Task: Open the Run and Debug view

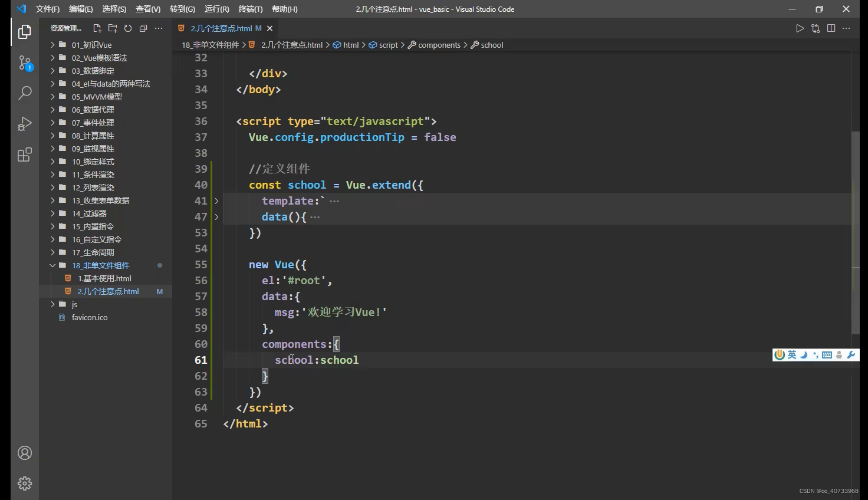Action: coord(25,124)
